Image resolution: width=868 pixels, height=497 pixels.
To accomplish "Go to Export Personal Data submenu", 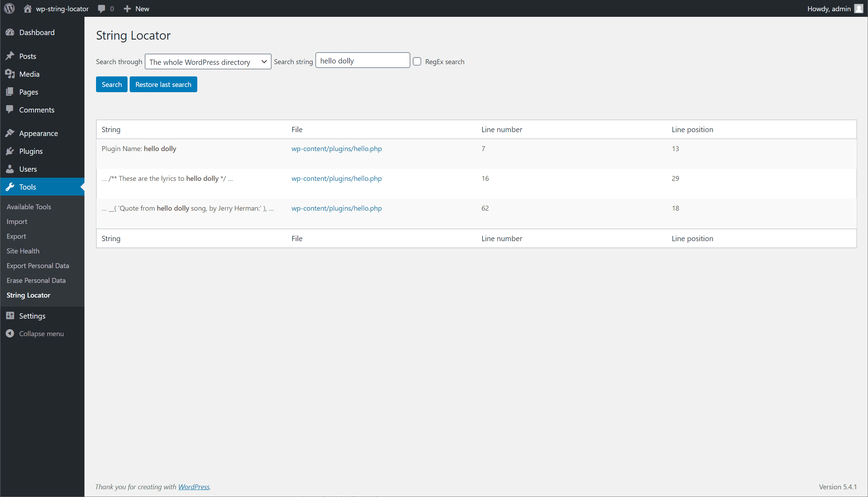I will coord(38,266).
